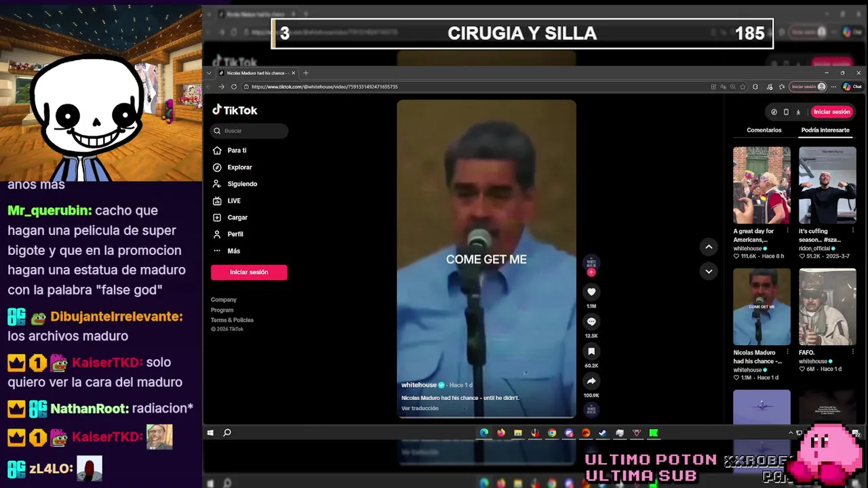Open options for 'it's cuffing season' video
This screenshot has width=868, height=488.
(852, 230)
